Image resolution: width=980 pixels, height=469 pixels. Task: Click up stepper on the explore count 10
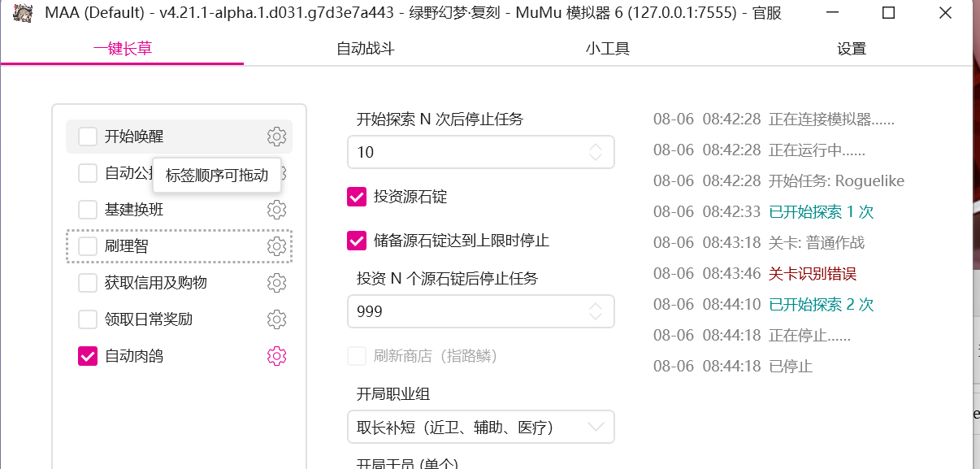coord(596,147)
